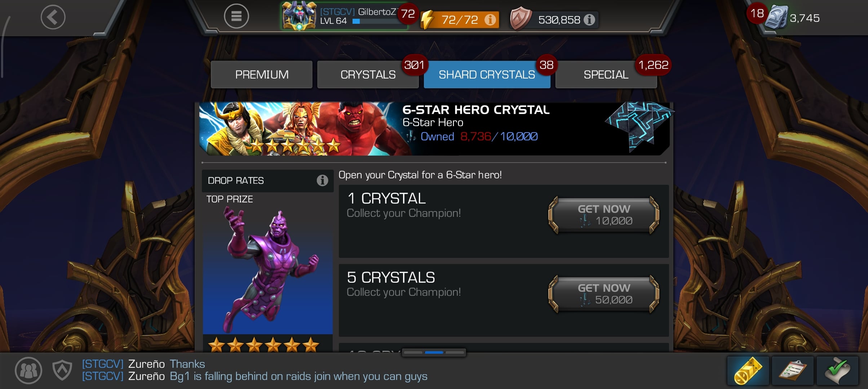Show drop rates info icon

point(322,180)
